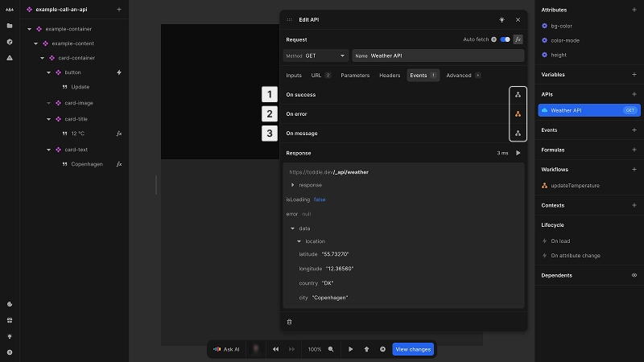The width and height of the screenshot is (644, 362).
Task: Collapse the data node in Response viewer
Action: (x=292, y=228)
